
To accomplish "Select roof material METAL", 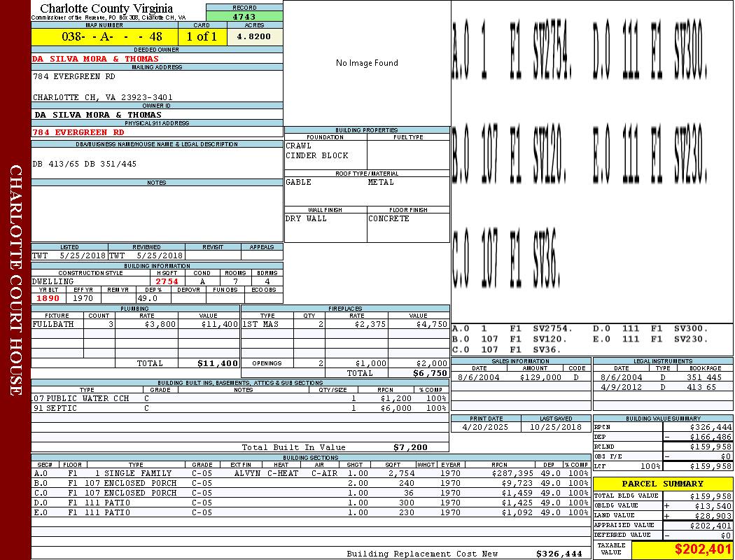I will click(381, 182).
